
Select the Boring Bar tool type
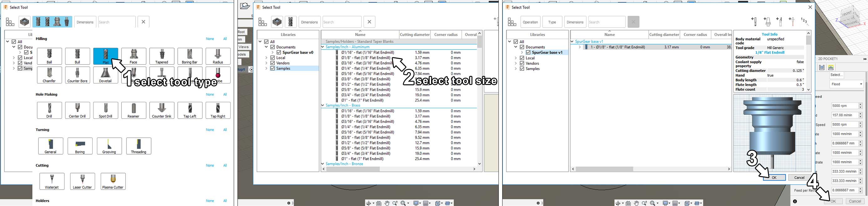pos(190,56)
